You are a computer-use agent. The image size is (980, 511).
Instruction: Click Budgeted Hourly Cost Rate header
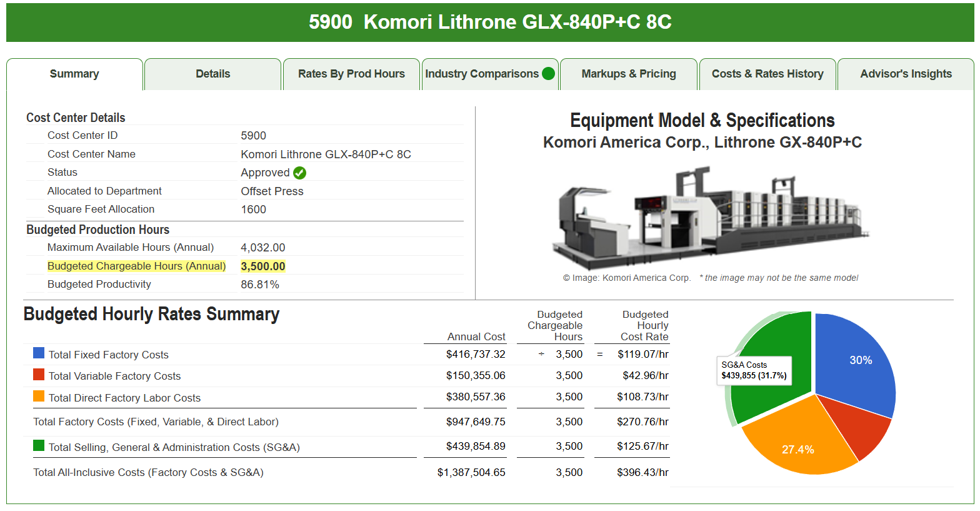(644, 325)
